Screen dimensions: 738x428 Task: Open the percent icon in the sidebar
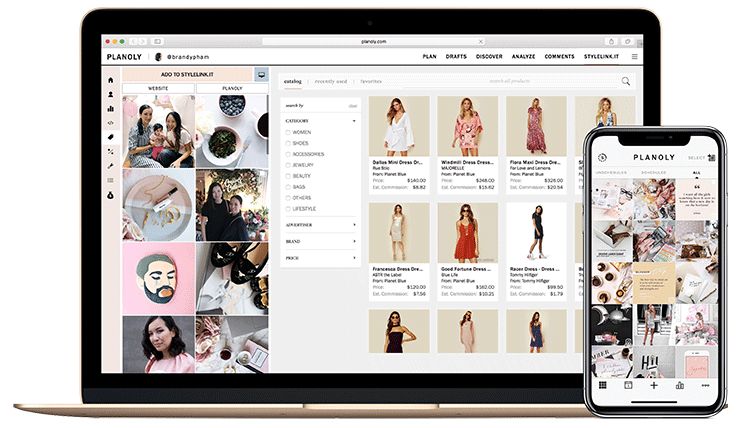111,152
